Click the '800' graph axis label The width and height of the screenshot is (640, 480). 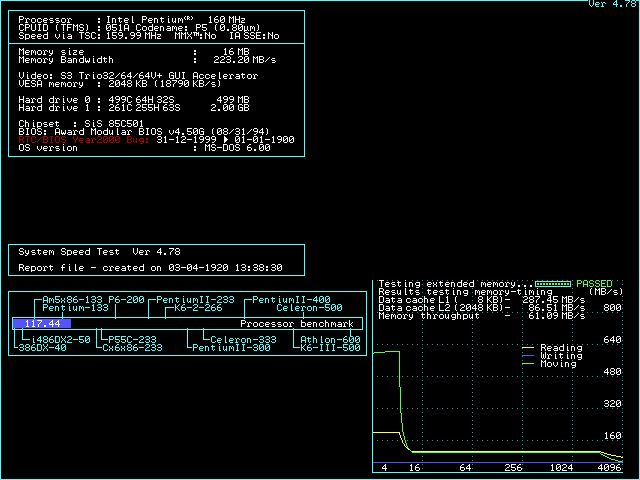(612, 308)
